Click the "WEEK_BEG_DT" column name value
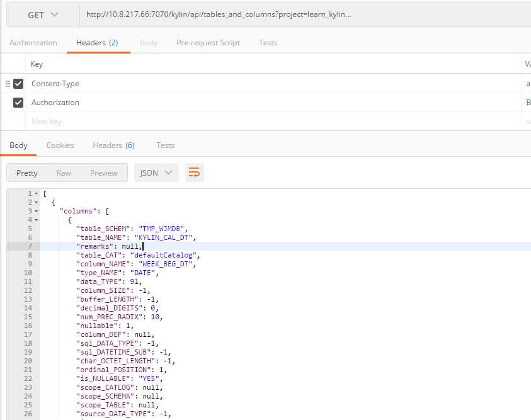Viewport: 531px width, 420px height. 165,264
